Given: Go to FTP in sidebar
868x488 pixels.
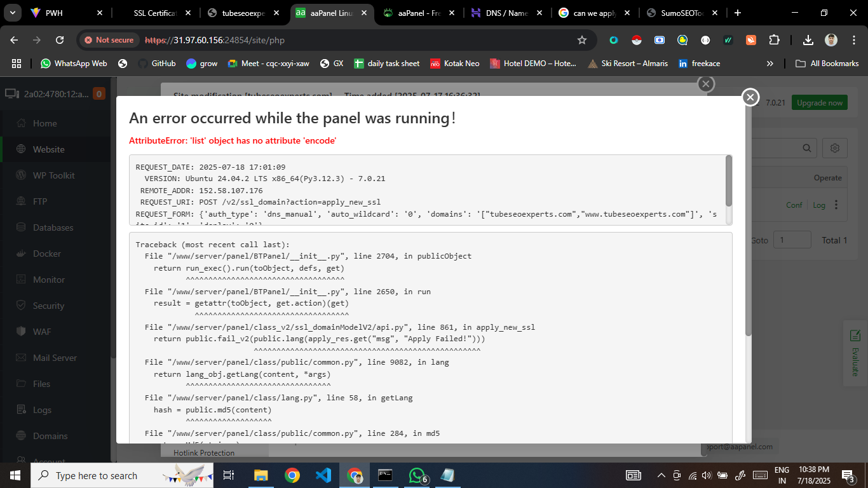Looking at the screenshot, I should (x=40, y=201).
